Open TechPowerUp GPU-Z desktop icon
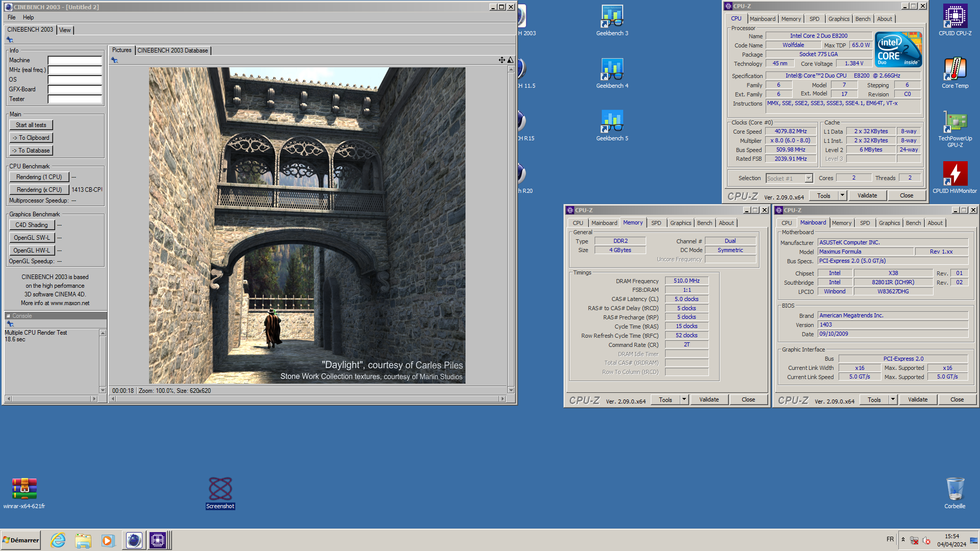 click(955, 129)
